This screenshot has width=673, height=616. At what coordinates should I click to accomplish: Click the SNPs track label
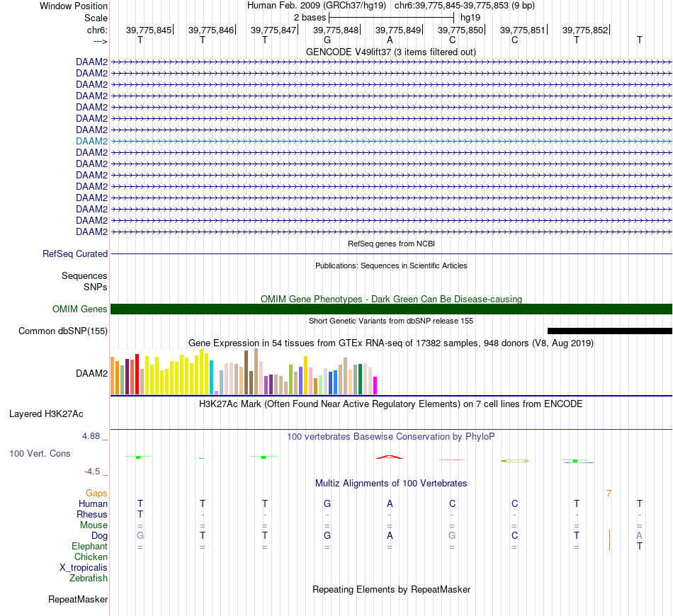(96, 287)
